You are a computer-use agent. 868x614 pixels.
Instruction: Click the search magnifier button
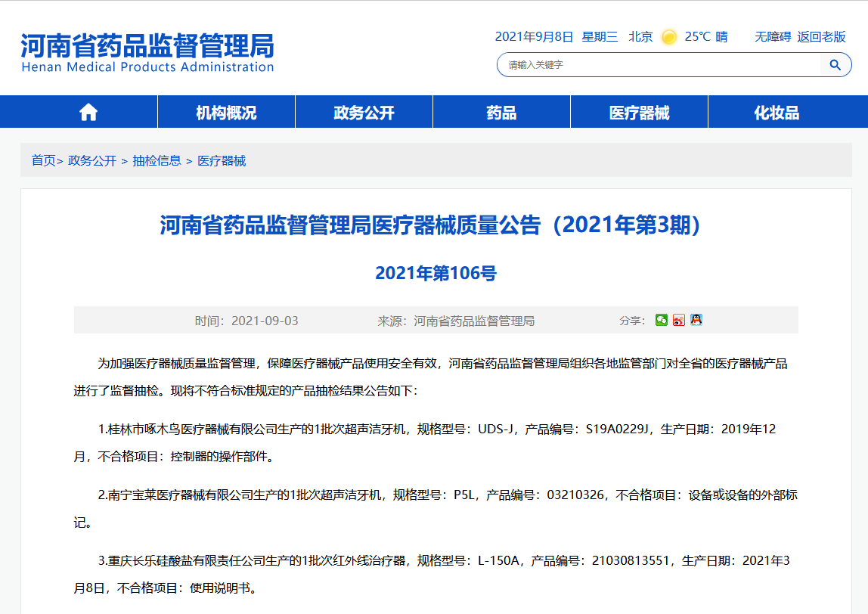coord(835,65)
